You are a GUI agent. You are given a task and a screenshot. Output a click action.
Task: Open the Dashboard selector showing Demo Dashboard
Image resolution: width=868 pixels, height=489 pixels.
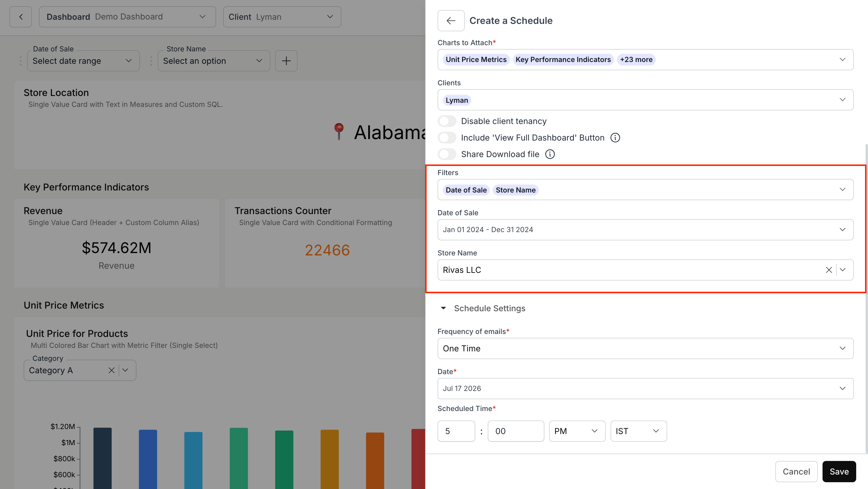tap(127, 17)
